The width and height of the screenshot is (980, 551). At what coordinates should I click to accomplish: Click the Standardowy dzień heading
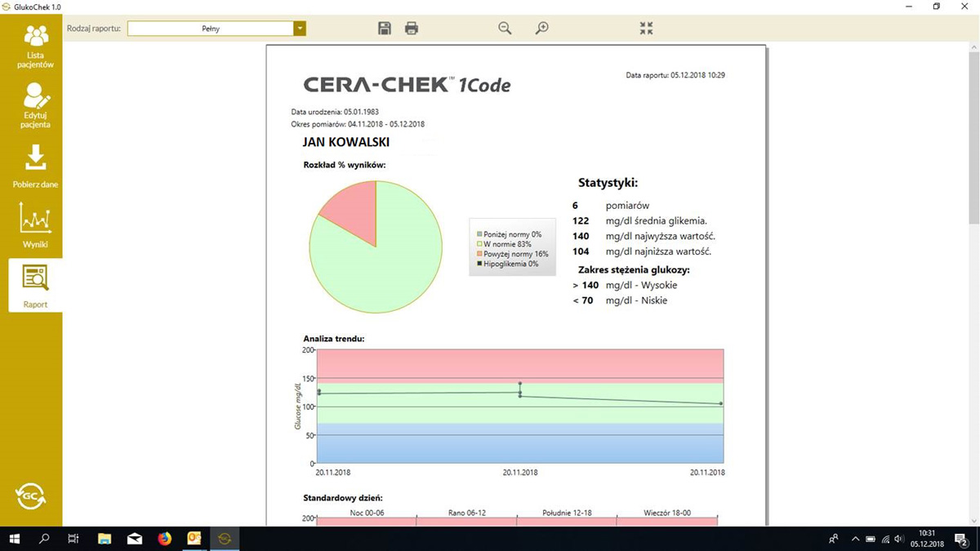click(343, 497)
